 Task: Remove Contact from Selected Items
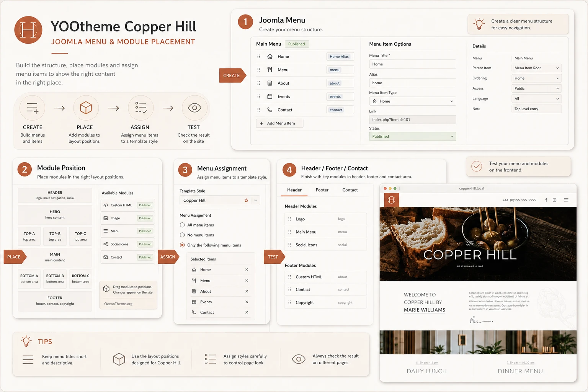click(247, 312)
